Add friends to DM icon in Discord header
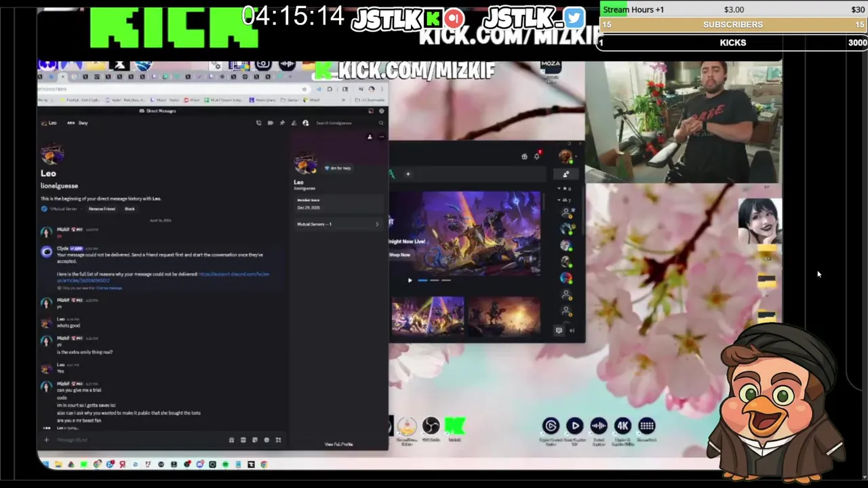The image size is (868, 488). 294,123
